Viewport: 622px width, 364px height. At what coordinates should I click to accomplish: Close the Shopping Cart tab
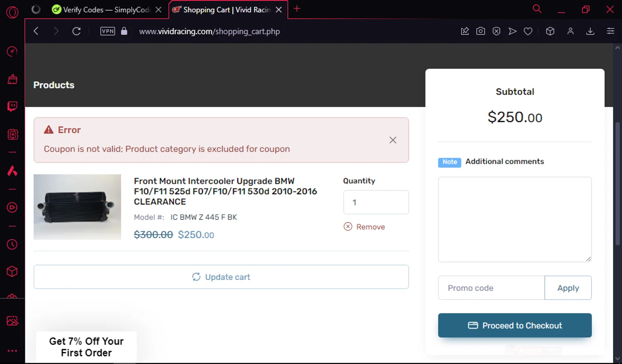tap(279, 10)
